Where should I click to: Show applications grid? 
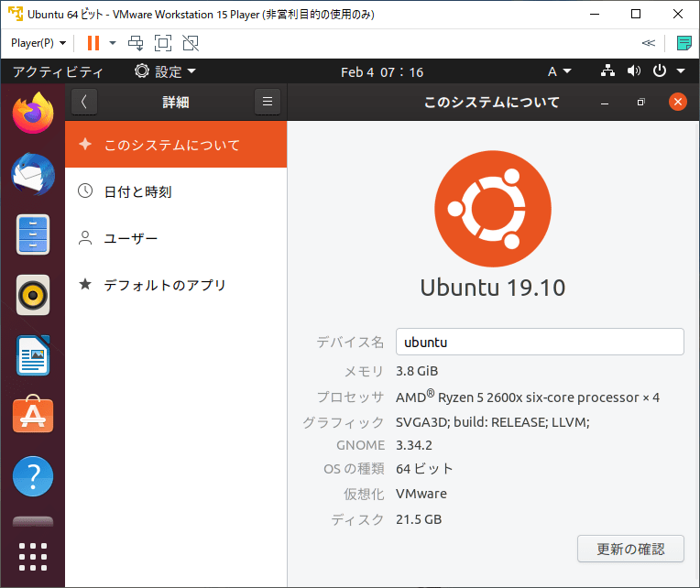point(33,557)
